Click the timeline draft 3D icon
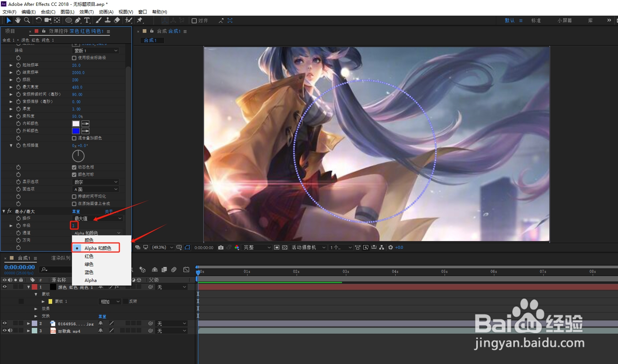Viewport: 618px width, 364px height. [142, 270]
